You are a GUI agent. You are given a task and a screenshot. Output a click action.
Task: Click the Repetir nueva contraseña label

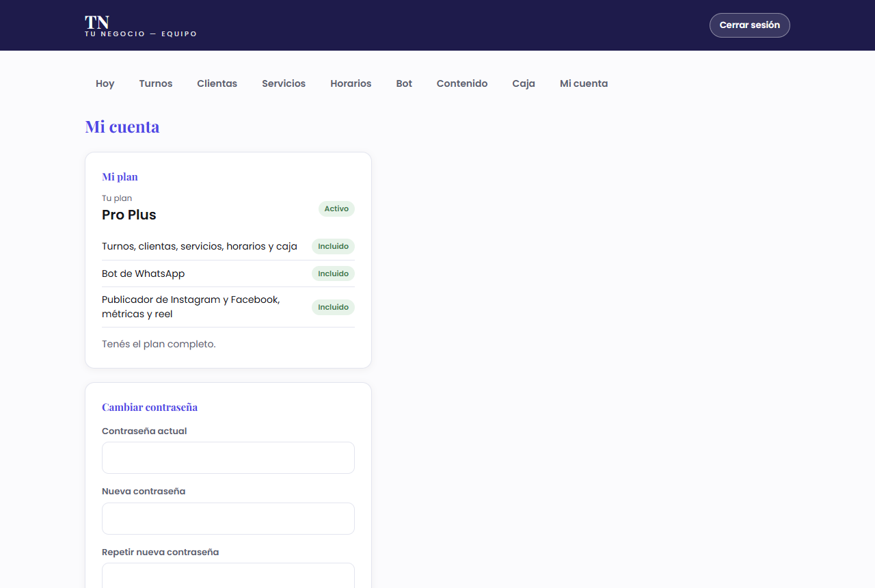(x=161, y=552)
